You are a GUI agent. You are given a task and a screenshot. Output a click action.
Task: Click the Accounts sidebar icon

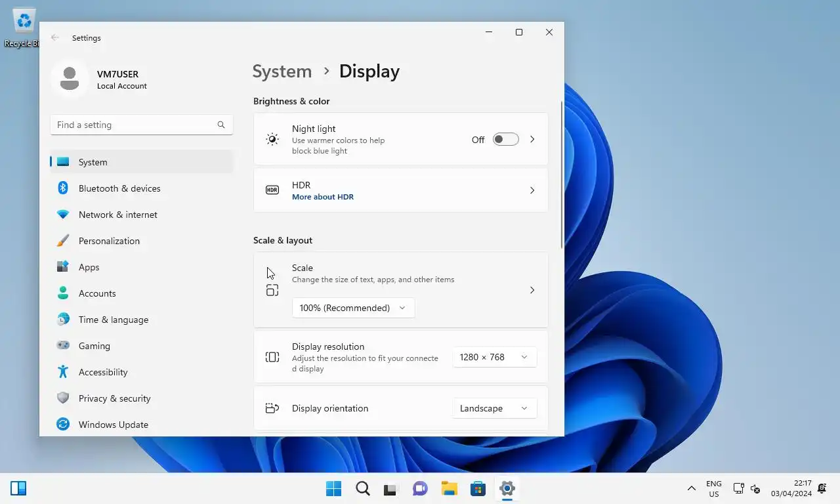63,293
